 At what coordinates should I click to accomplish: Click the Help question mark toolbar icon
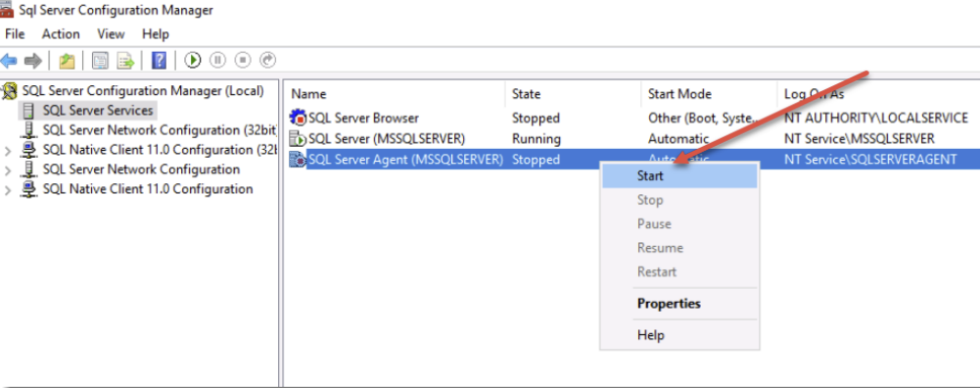coord(160,61)
